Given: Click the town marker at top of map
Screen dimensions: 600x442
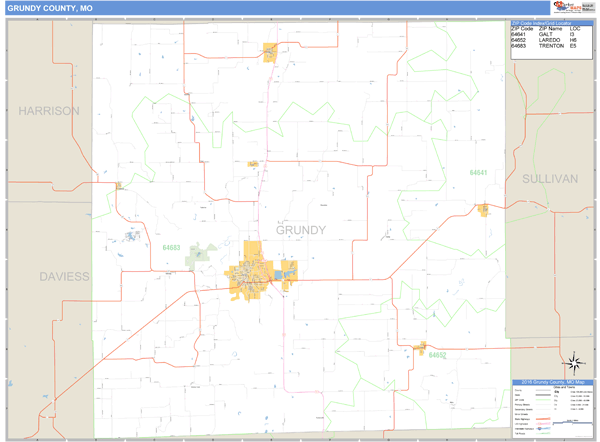Looking at the screenshot, I should point(270,52).
